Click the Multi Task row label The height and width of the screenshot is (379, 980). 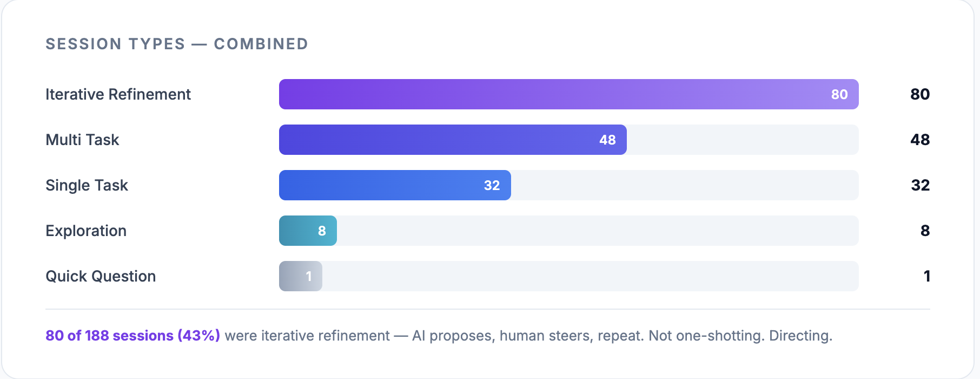pyautogui.click(x=82, y=140)
